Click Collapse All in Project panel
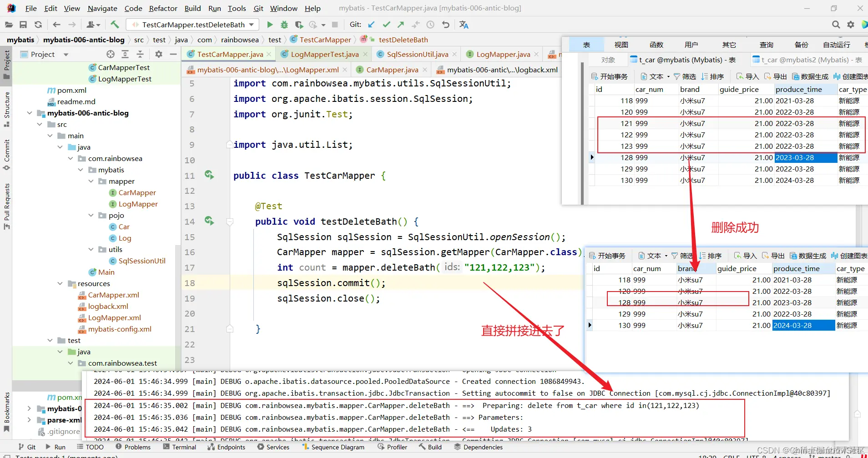This screenshot has width=868, height=458. click(140, 54)
